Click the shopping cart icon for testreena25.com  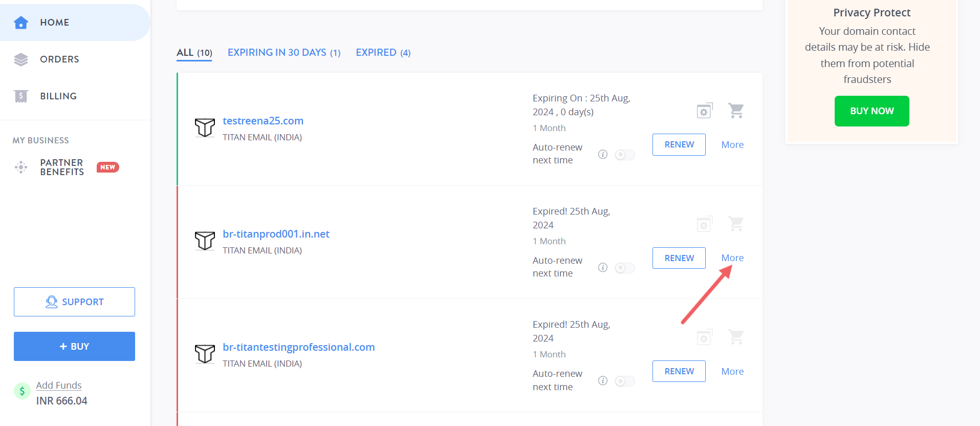tap(736, 111)
